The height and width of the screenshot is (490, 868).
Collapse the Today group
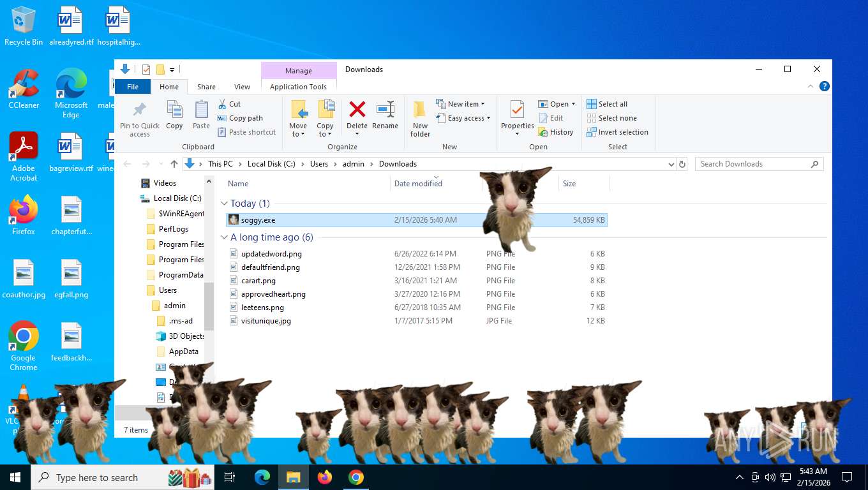point(224,204)
